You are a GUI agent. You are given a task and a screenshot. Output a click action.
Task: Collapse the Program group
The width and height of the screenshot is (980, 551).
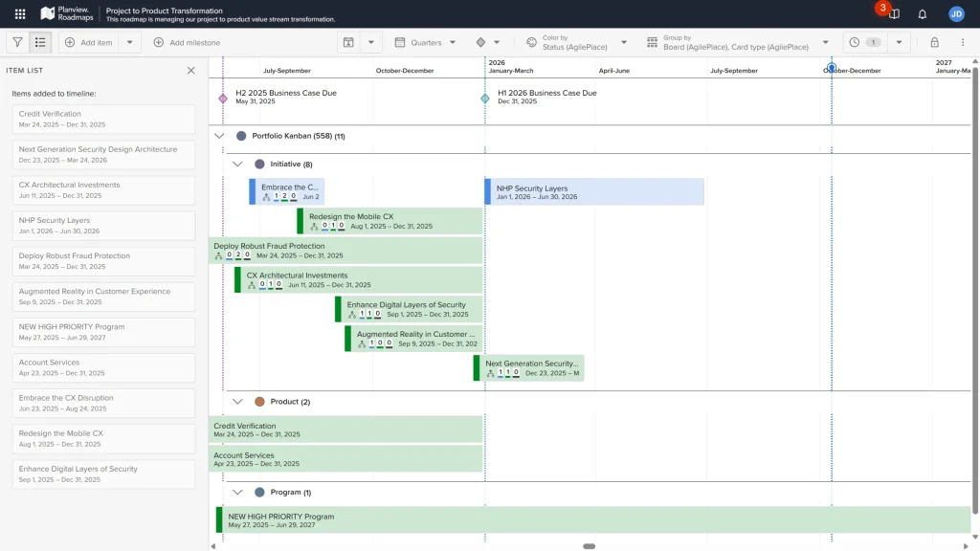(237, 493)
